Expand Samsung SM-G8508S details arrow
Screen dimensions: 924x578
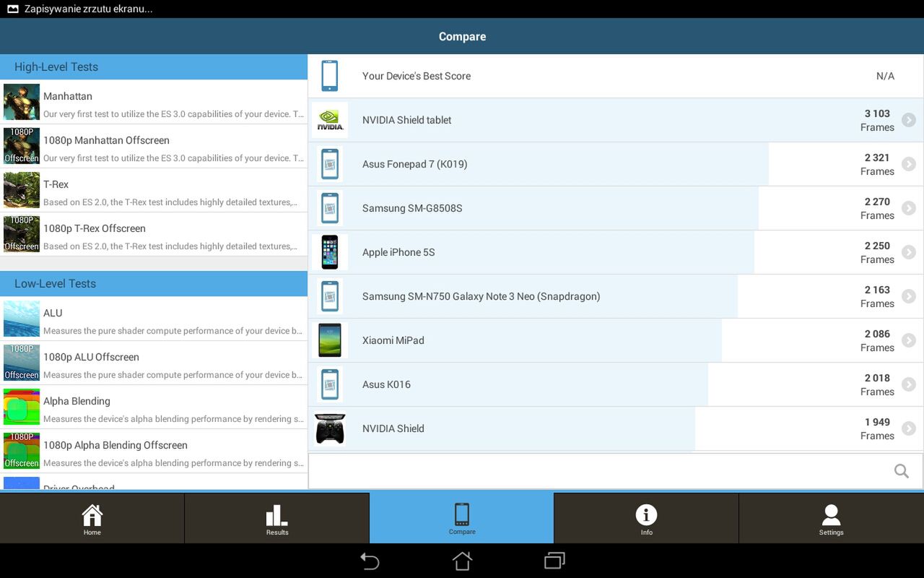click(908, 208)
